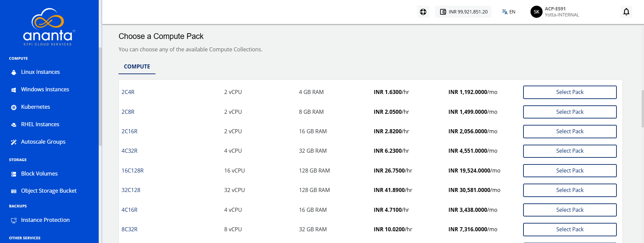Click the Object Storage Bucket icon
This screenshot has height=243, width=644.
[14, 191]
